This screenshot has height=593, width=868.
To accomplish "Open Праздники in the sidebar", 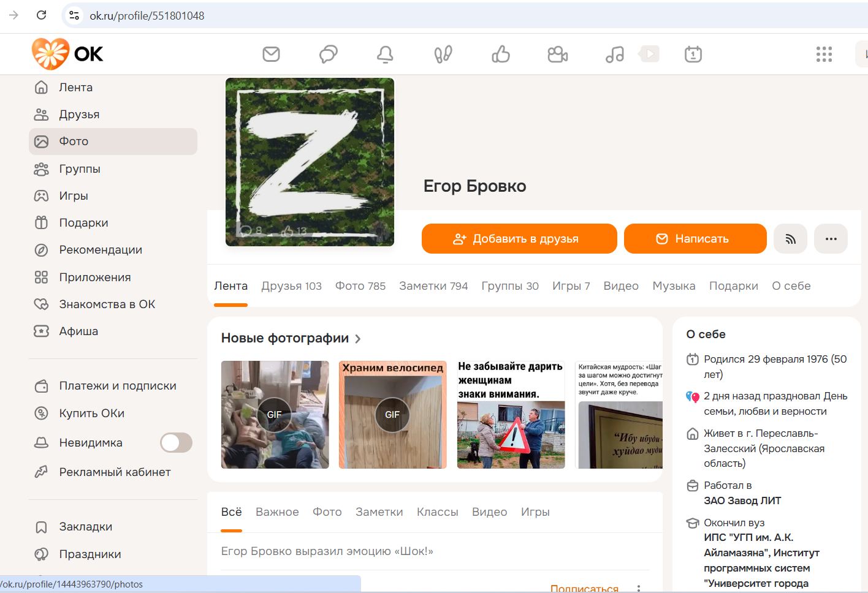I will pyautogui.click(x=113, y=554).
